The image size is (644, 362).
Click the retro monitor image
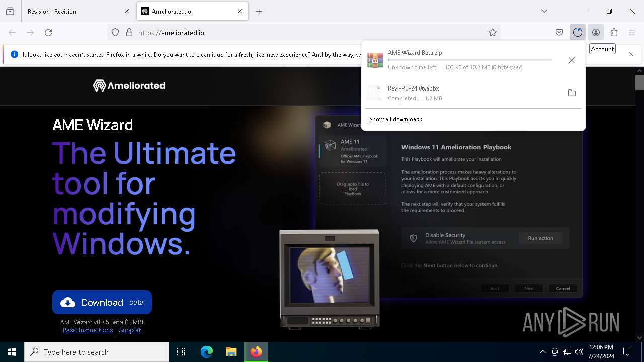[330, 279]
